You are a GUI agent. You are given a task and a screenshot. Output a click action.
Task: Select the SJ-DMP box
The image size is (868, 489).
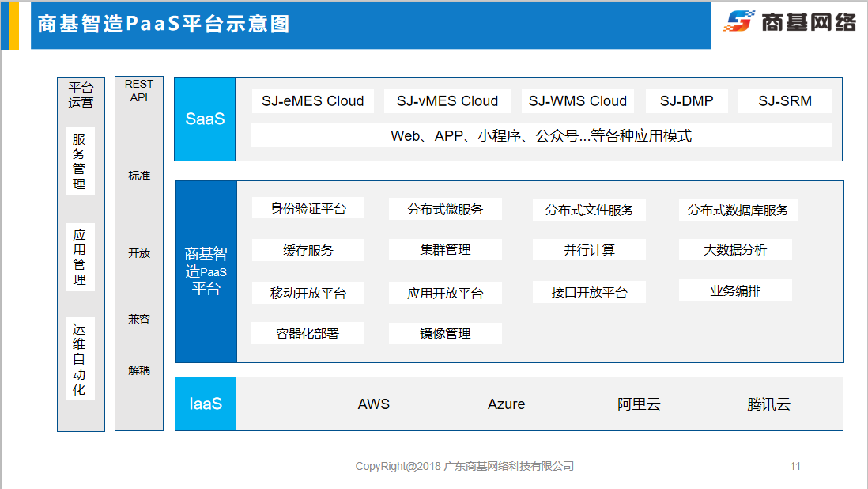click(x=686, y=101)
